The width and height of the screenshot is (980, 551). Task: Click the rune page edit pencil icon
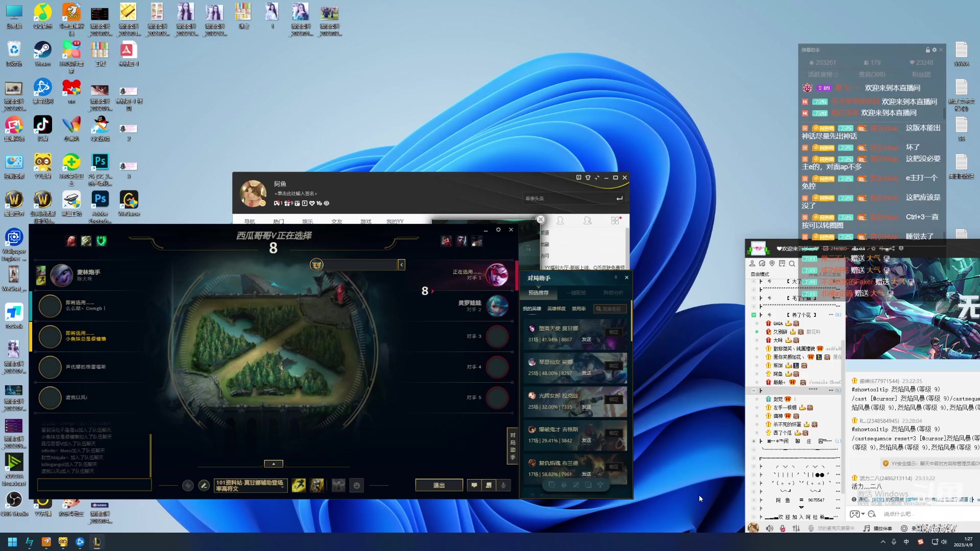(x=204, y=485)
